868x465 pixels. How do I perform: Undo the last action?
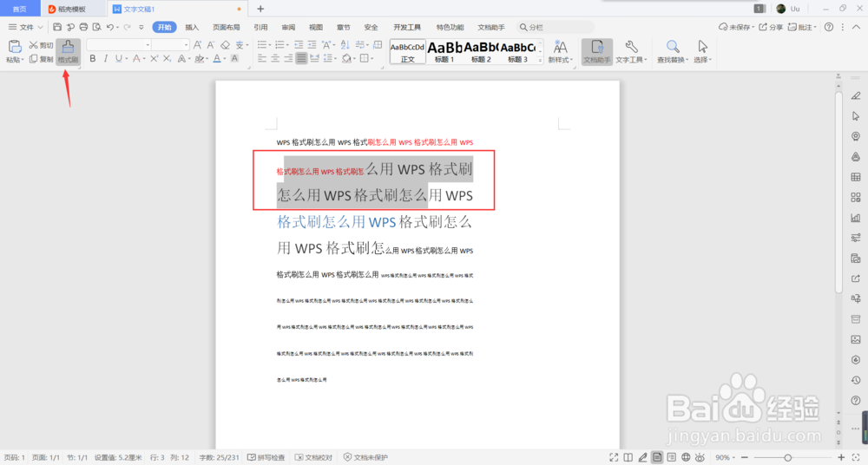click(x=110, y=27)
